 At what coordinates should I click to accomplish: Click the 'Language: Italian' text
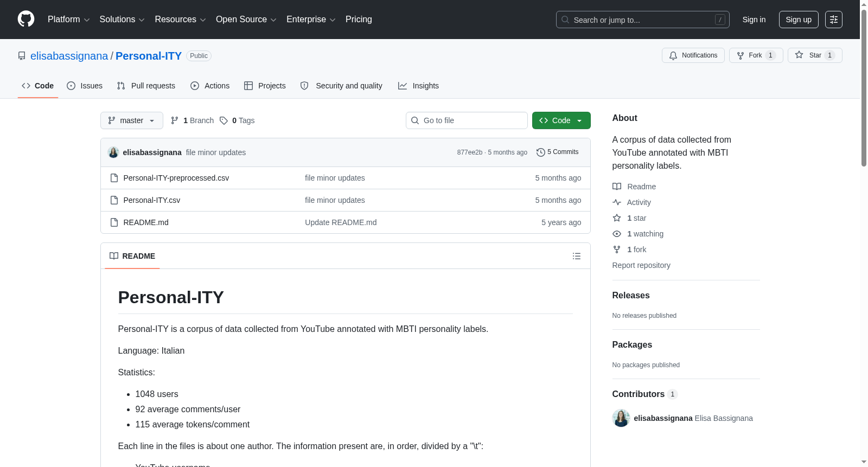[x=151, y=351]
